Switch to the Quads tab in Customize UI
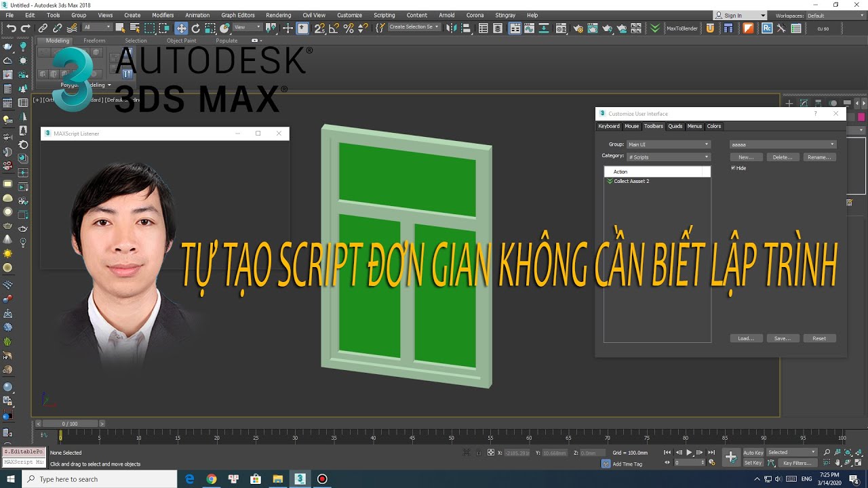Viewport: 868px width, 488px height. coord(675,126)
